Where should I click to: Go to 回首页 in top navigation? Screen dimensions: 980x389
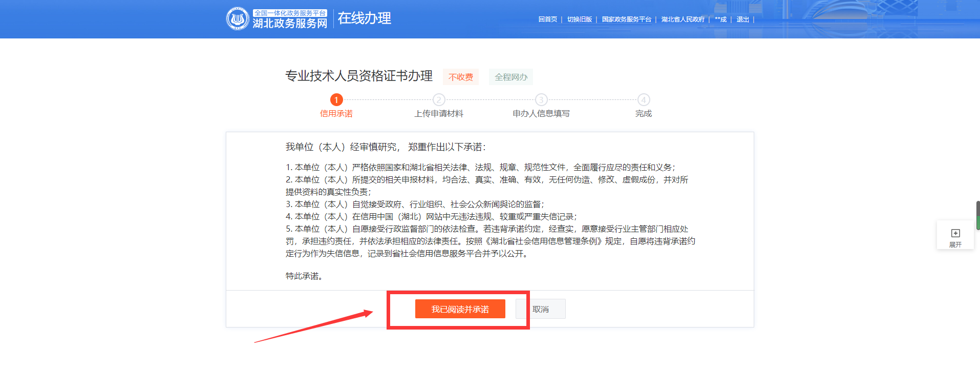coord(547,19)
